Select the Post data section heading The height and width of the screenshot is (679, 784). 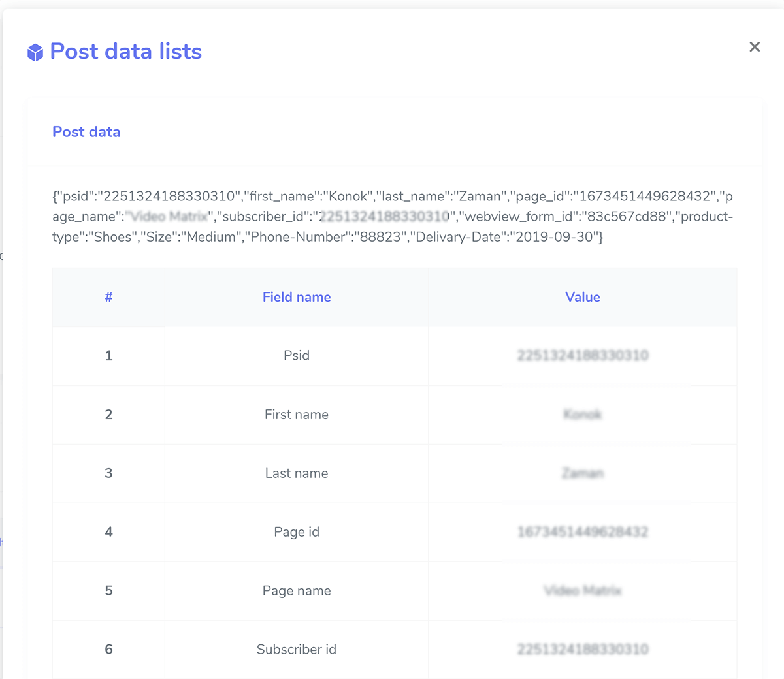point(86,132)
